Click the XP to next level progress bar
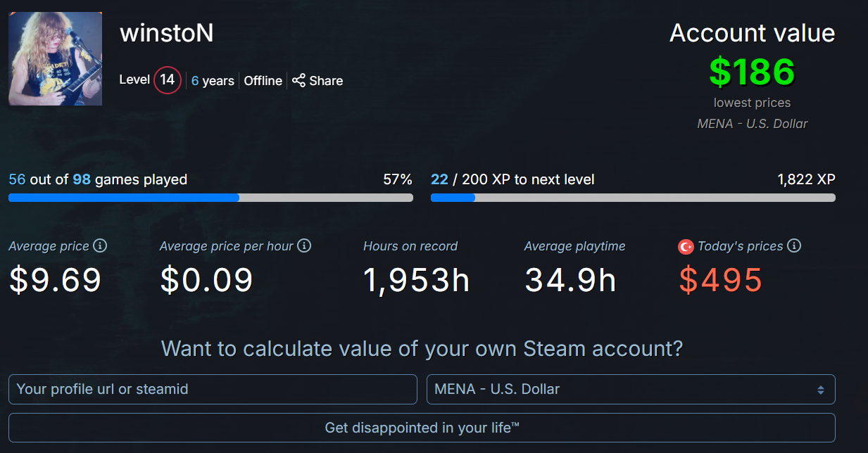This screenshot has width=868, height=453. (632, 198)
